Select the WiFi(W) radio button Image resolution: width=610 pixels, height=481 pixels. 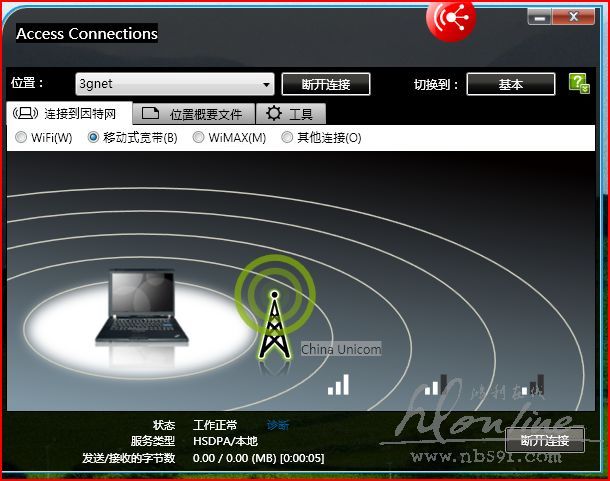[x=21, y=137]
